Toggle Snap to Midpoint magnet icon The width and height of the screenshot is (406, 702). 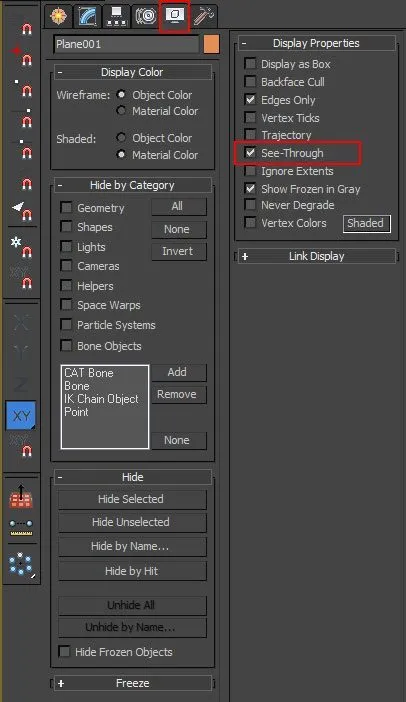[x=23, y=149]
